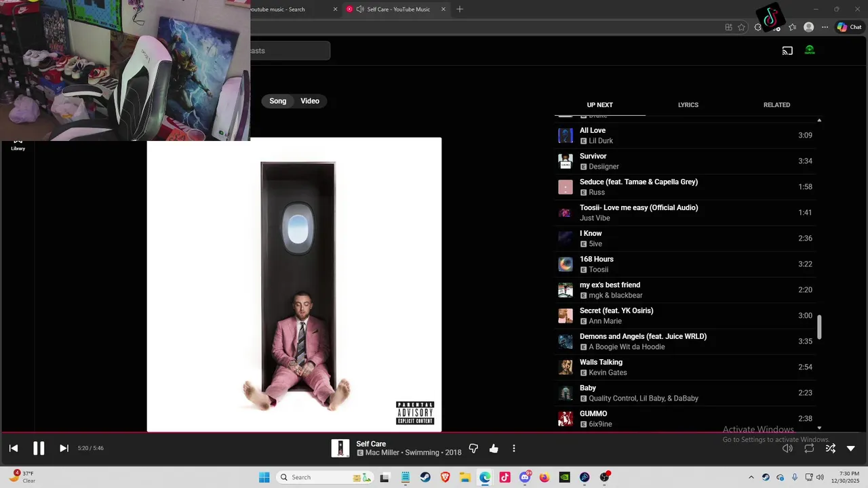Skip to previous track in player bar
Viewport: 868px width, 488px height.
click(x=14, y=448)
